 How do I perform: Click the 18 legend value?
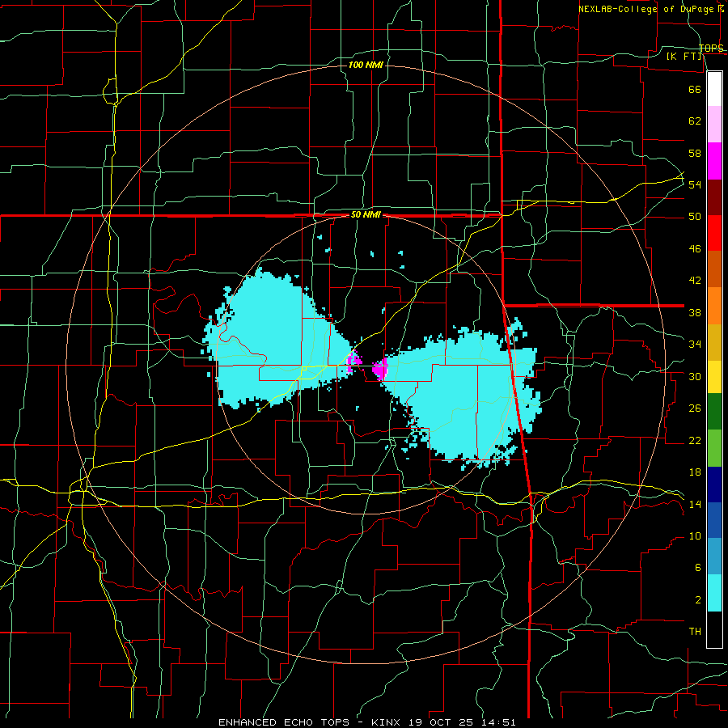(695, 472)
